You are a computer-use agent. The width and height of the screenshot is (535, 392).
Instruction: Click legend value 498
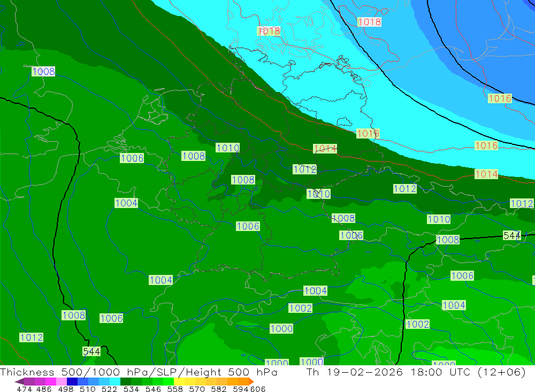pyautogui.click(x=65, y=389)
